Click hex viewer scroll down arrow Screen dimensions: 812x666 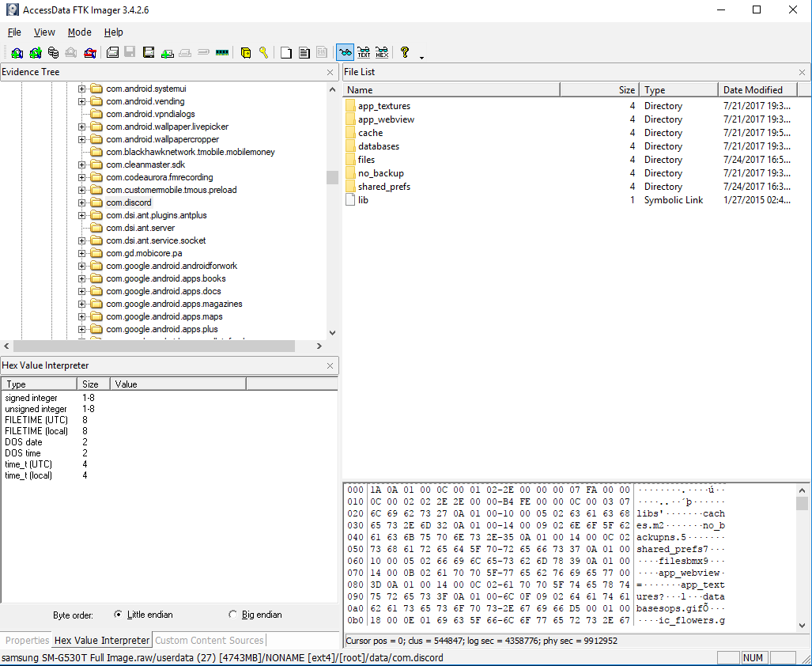(x=803, y=626)
